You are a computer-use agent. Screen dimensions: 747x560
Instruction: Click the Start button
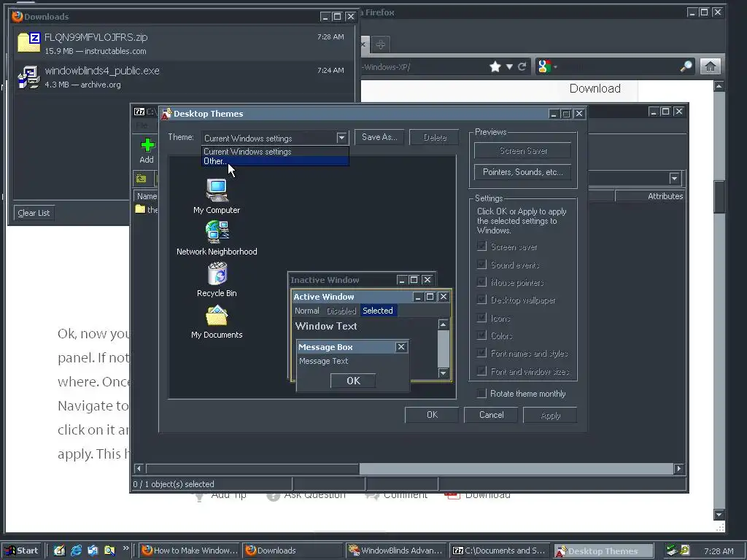pos(21,551)
